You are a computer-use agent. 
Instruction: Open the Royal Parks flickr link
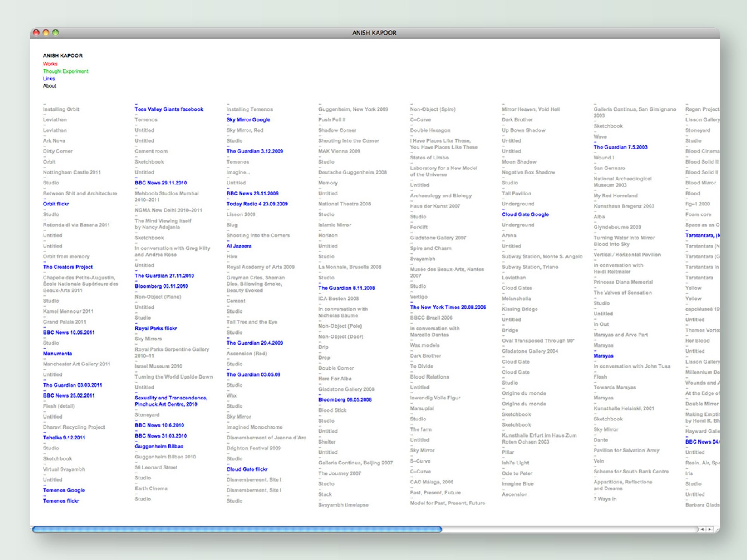[156, 329]
